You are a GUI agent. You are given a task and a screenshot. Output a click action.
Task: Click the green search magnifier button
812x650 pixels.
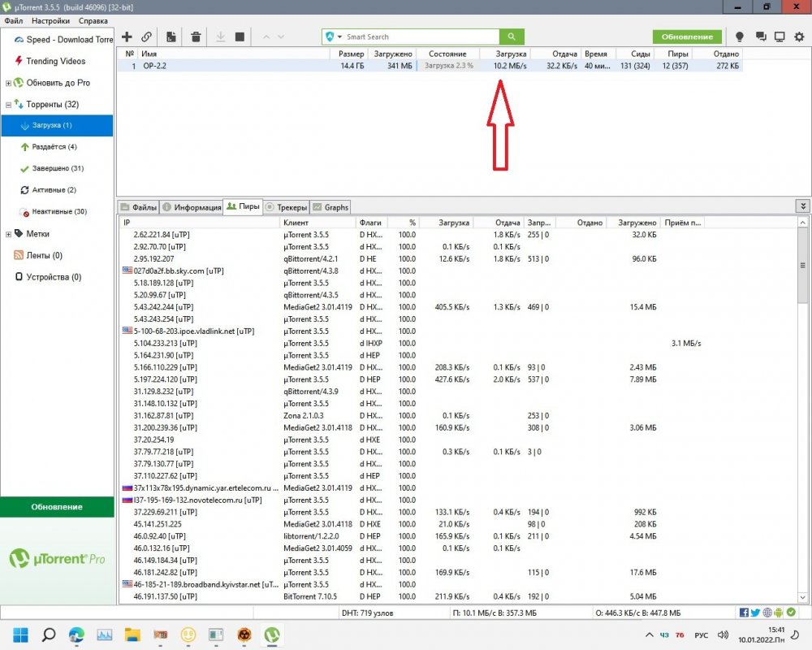pyautogui.click(x=512, y=37)
